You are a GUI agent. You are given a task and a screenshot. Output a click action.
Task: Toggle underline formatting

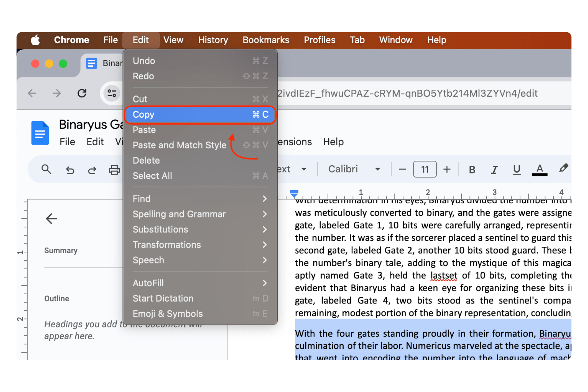pyautogui.click(x=517, y=169)
